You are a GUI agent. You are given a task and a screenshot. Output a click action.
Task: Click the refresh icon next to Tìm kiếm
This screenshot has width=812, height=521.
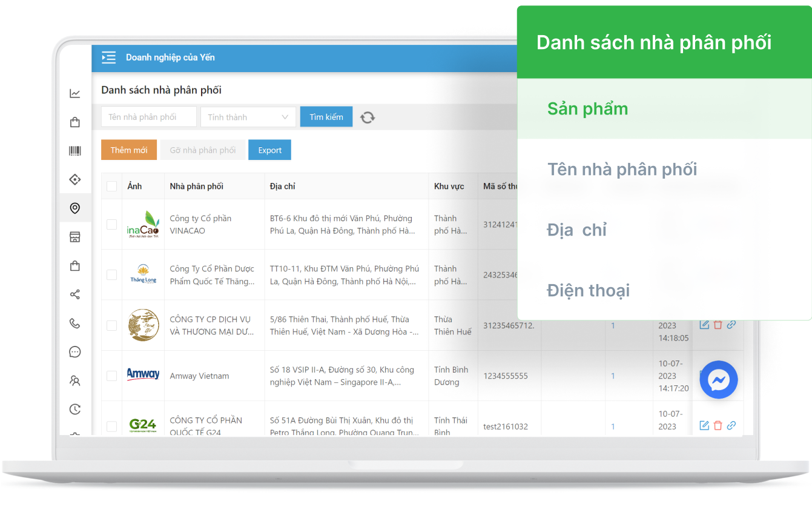(x=368, y=118)
